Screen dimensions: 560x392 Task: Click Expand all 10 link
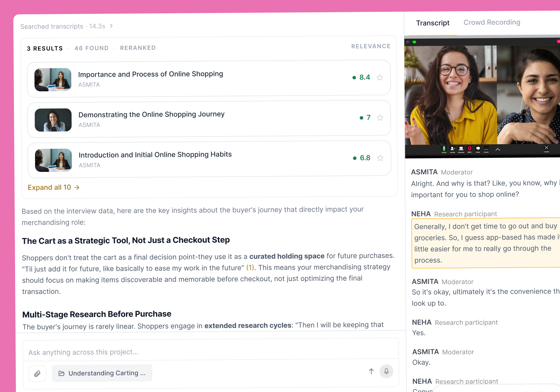(54, 188)
